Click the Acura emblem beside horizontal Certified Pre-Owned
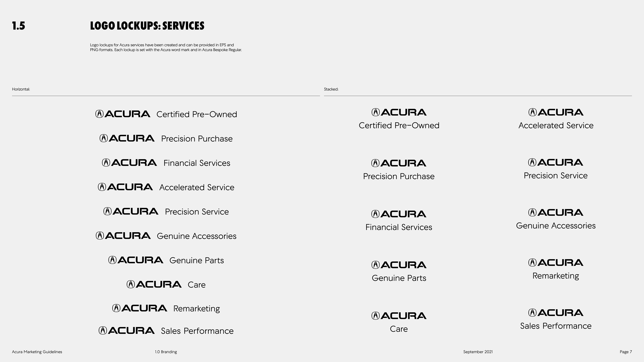Image resolution: width=644 pixels, height=362 pixels. coord(99,114)
